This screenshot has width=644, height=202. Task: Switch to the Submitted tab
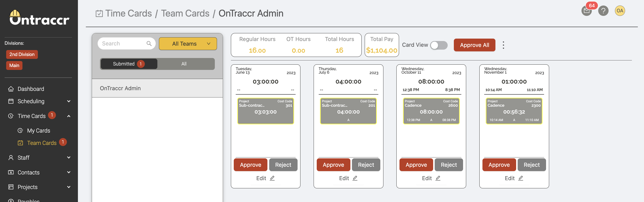click(x=129, y=64)
